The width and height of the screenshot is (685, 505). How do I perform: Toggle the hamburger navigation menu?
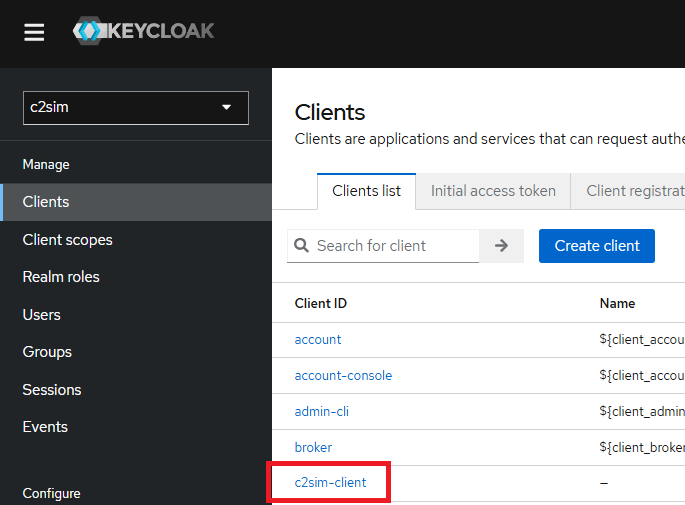click(x=34, y=32)
